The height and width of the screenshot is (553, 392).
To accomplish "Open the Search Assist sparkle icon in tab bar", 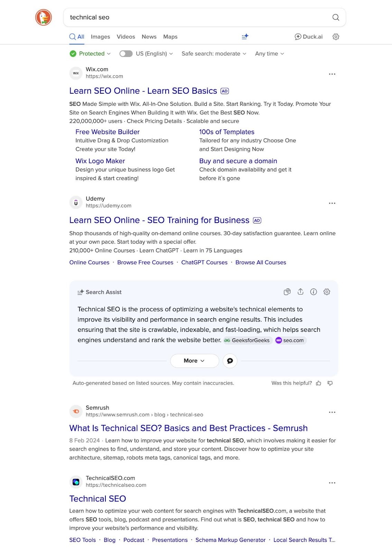I will coord(245,37).
